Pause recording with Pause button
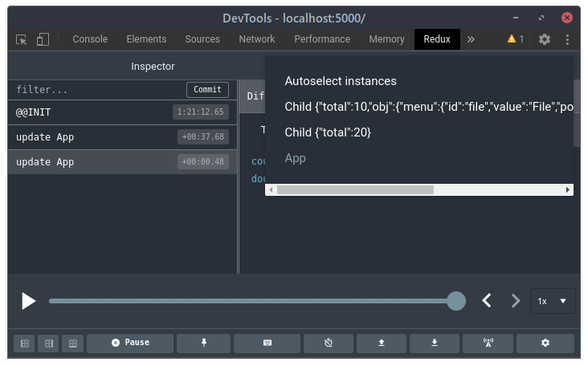Viewport: 588px width, 366px height. pyautogui.click(x=130, y=344)
